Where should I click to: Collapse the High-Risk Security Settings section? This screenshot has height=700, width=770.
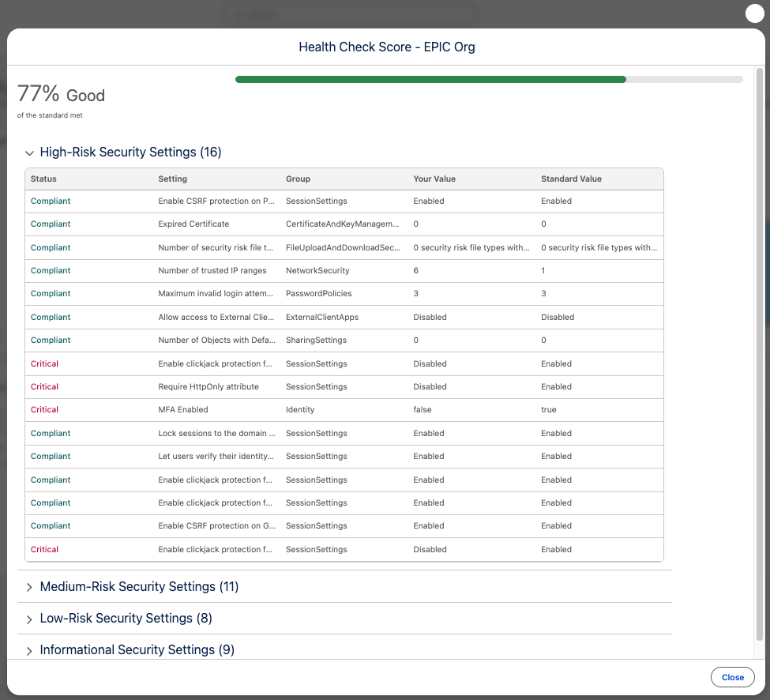point(29,152)
